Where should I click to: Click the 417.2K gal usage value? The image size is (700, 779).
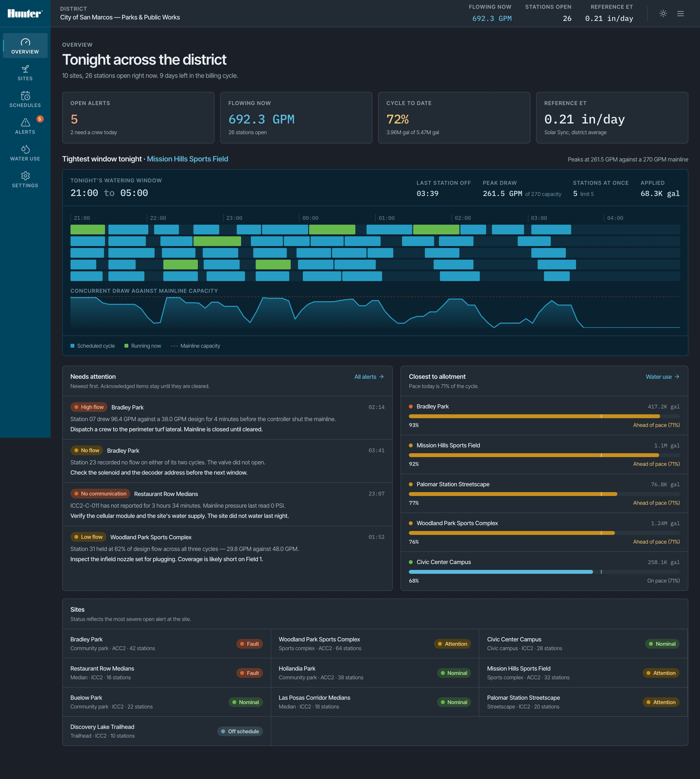664,407
